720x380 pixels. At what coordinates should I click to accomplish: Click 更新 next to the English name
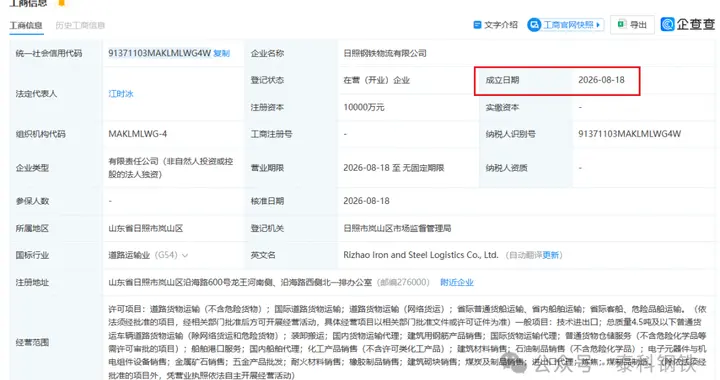(551, 255)
